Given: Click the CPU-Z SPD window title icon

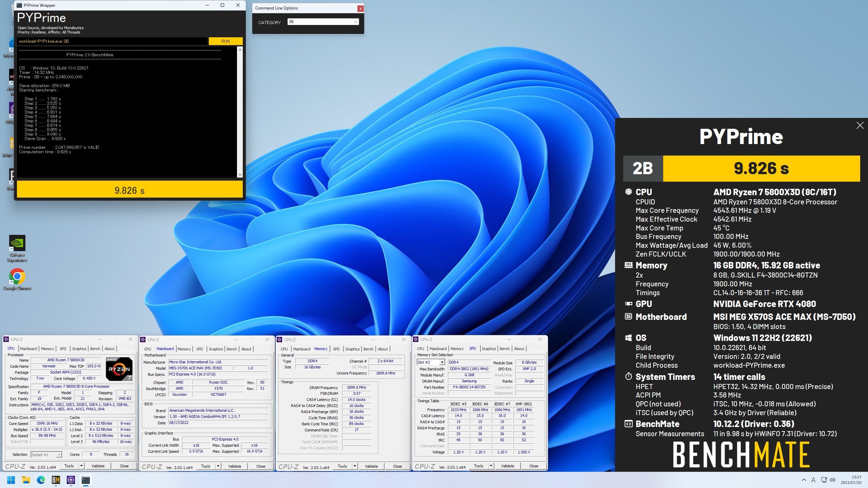Looking at the screenshot, I should pos(416,339).
